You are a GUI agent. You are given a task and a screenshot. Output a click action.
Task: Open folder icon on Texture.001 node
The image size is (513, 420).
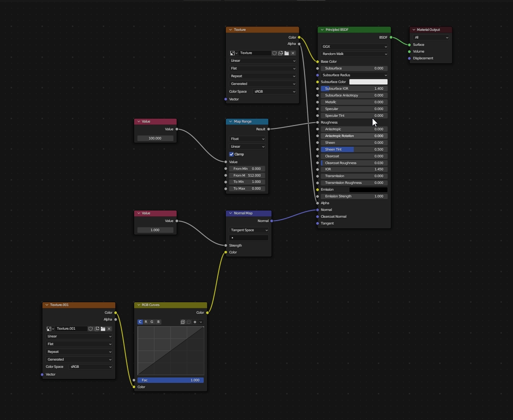click(x=103, y=329)
